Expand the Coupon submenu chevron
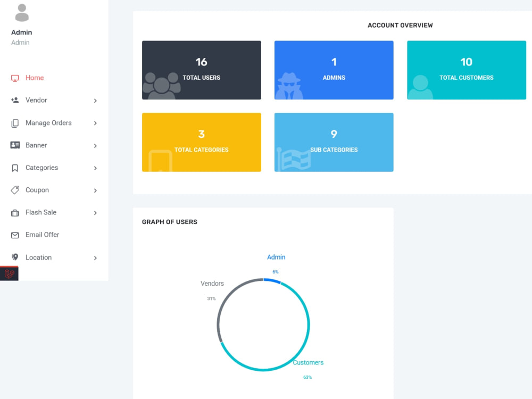The height and width of the screenshot is (399, 532). pos(95,190)
